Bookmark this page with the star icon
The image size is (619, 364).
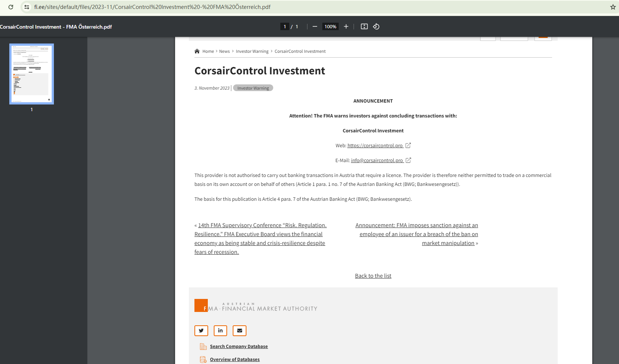pyautogui.click(x=613, y=7)
